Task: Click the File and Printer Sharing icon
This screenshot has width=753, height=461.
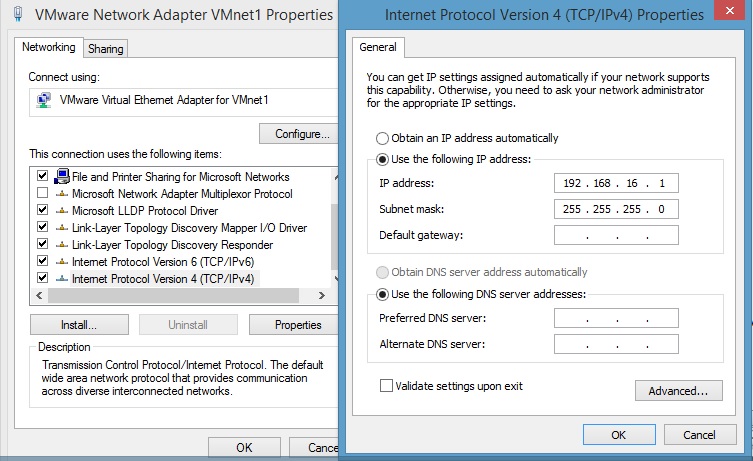Action: (62, 177)
